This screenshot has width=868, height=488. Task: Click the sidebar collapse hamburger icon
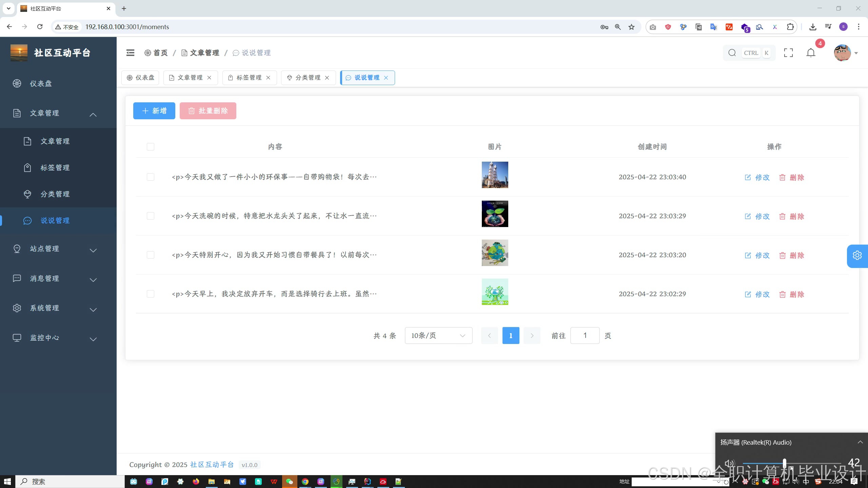point(130,53)
